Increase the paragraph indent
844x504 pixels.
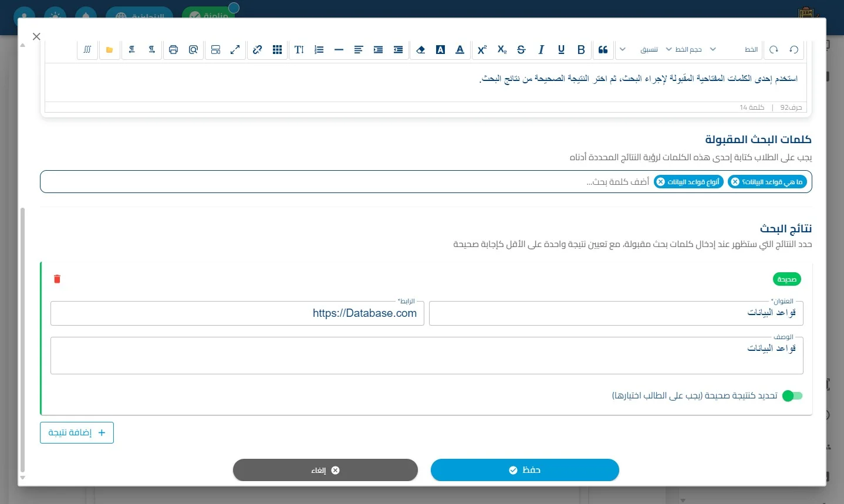tap(379, 50)
